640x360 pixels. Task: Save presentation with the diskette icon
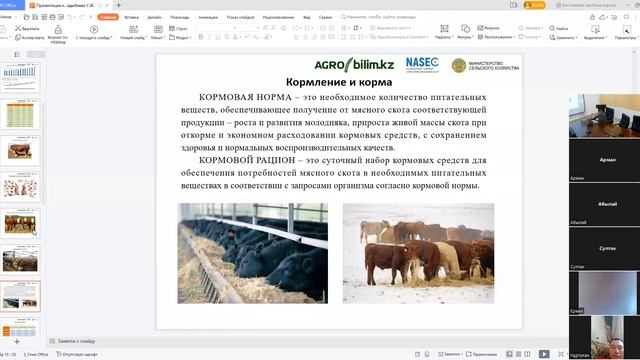coord(35,17)
